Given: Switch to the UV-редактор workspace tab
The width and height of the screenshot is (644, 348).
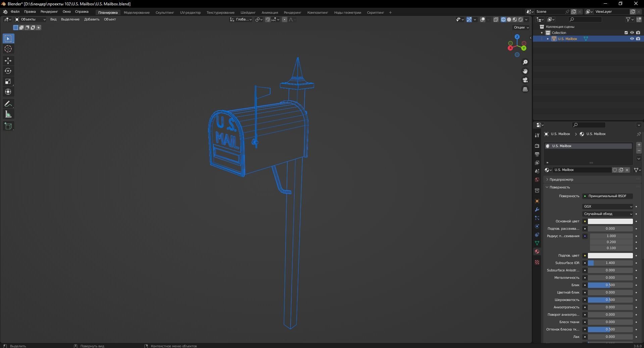Looking at the screenshot, I should 190,12.
